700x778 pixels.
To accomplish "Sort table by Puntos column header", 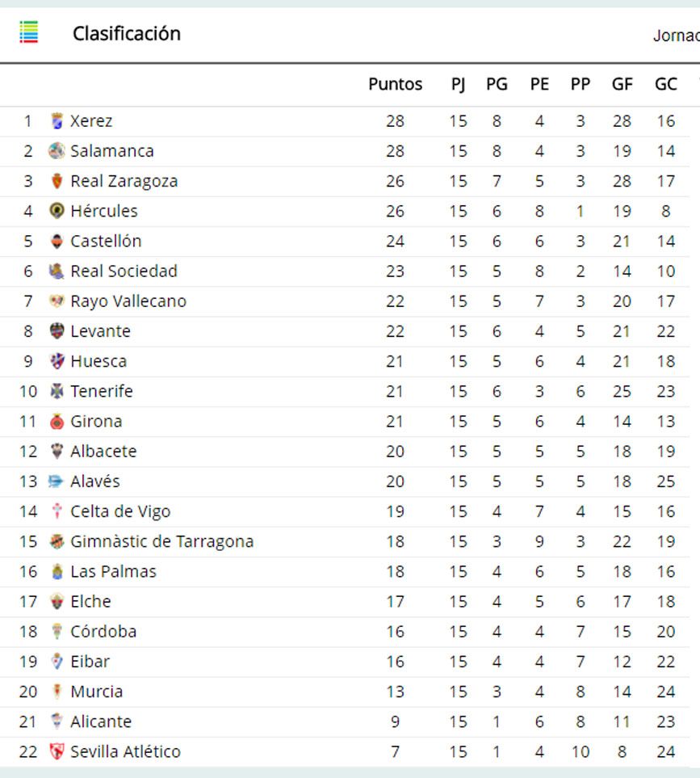I will click(395, 84).
